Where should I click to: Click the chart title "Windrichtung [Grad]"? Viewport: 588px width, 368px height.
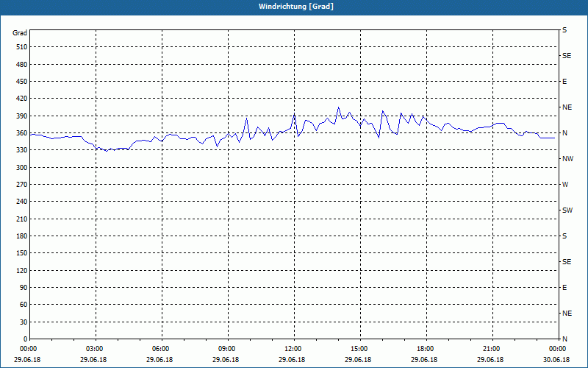coord(296,7)
